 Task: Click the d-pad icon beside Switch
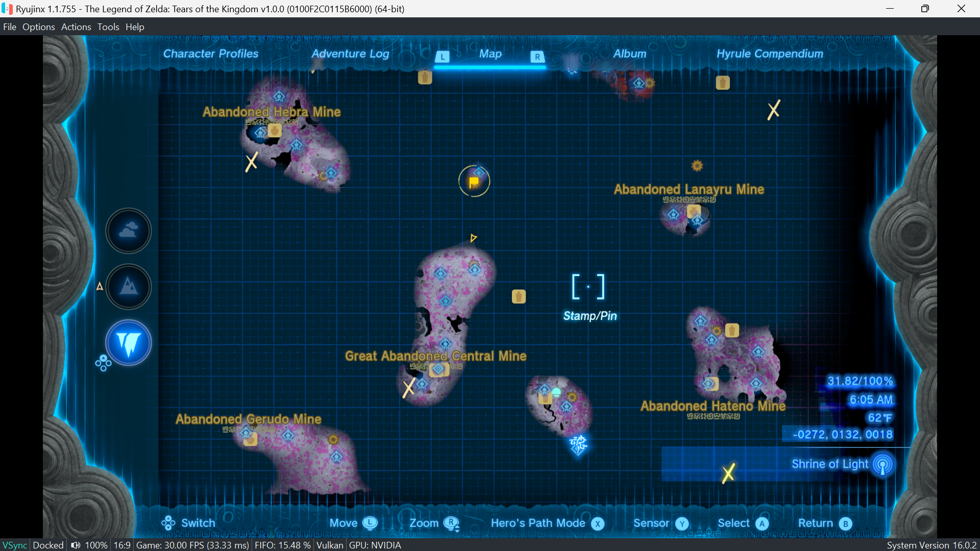tap(168, 523)
